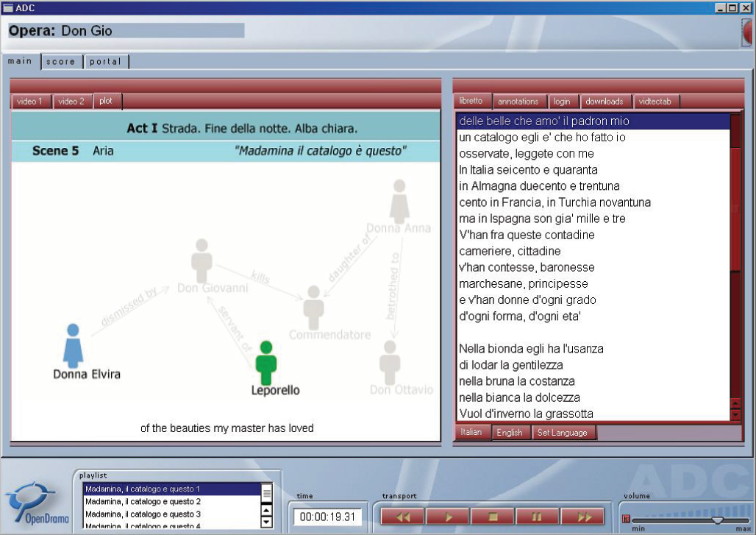Click the Don Giovanni figure in plot
756x535 pixels.
(202, 261)
